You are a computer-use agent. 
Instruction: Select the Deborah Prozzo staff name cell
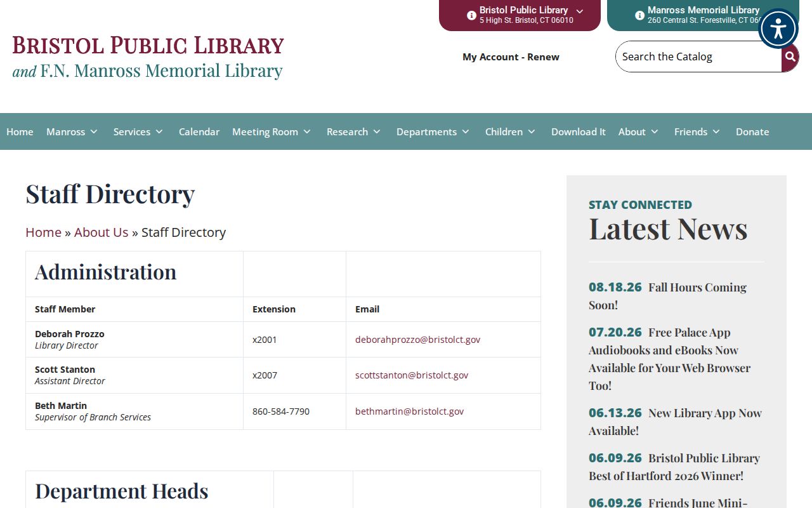point(134,340)
